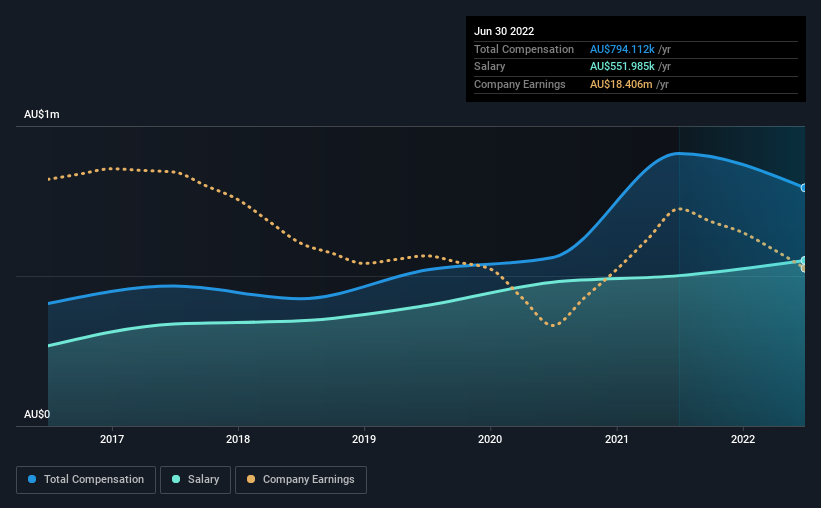The image size is (821, 508).
Task: Click the AU$0 y-axis label
Action: click(37, 414)
